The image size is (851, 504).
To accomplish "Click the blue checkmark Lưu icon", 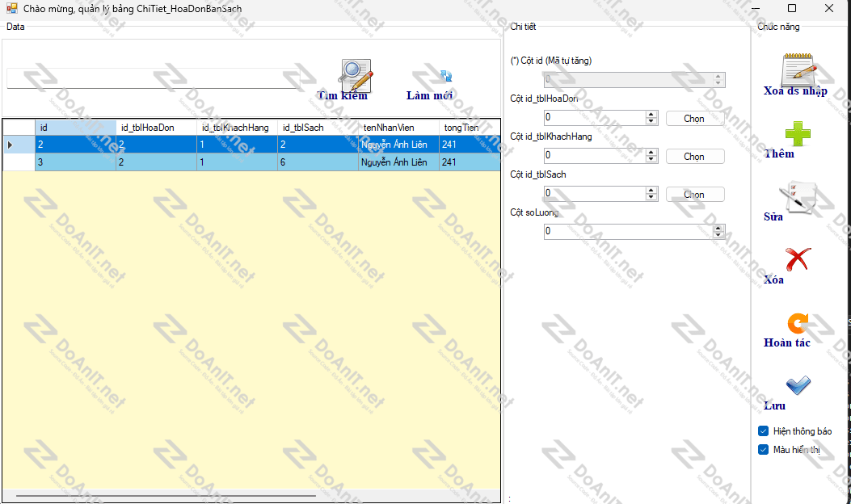I will tap(798, 385).
